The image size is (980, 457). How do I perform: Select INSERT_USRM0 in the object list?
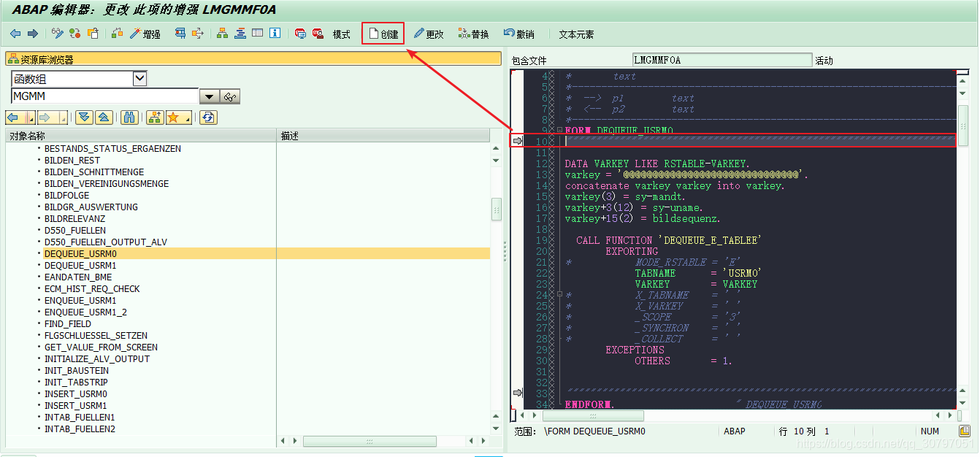[75, 393]
